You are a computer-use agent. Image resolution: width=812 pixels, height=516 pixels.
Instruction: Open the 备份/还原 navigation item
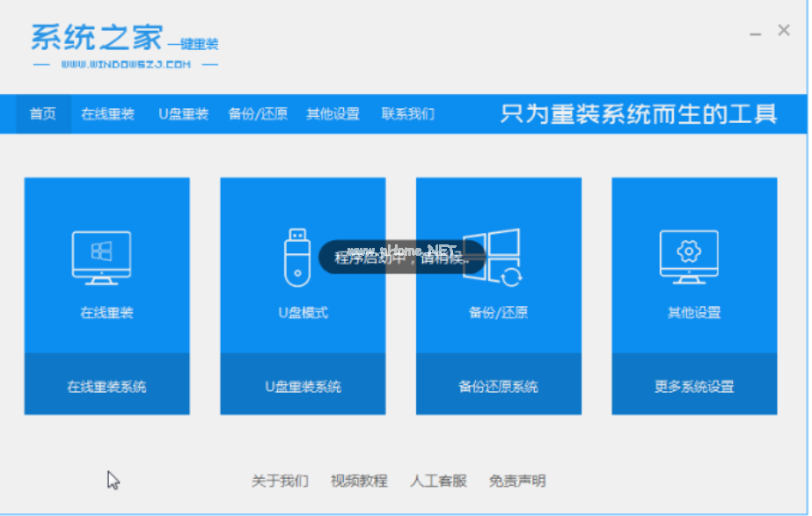[256, 113]
